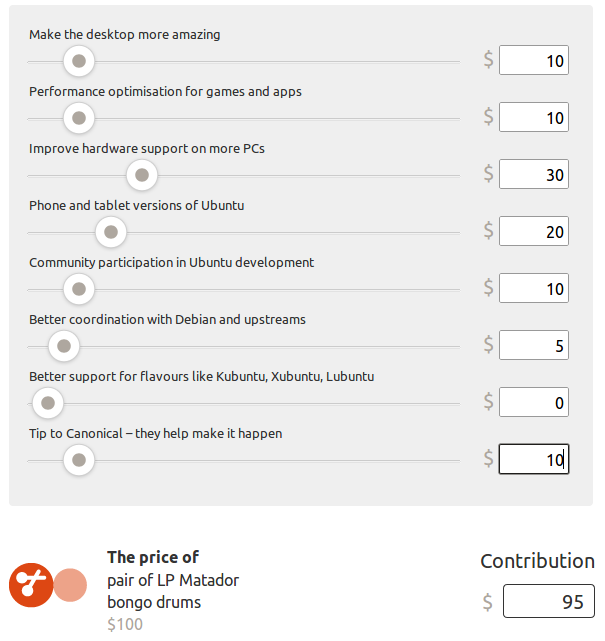Screen dimensions: 605x641
Task: Focus the hardware support amount field showing 30
Action: [x=534, y=175]
